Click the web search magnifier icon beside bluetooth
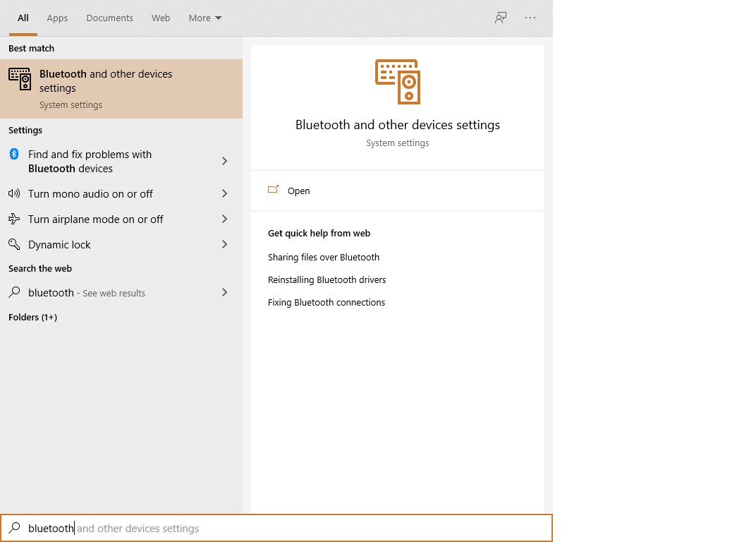756x542 pixels. 15,292
